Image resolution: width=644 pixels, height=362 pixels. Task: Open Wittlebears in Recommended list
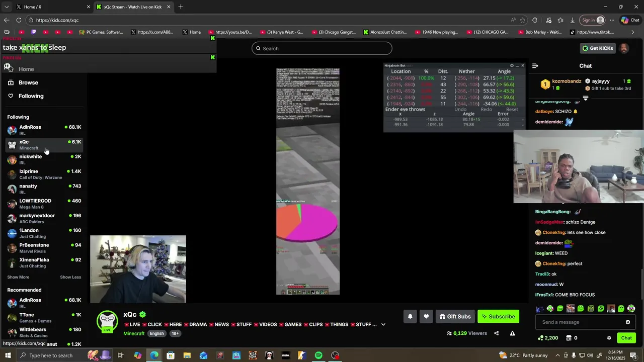[x=43, y=332]
